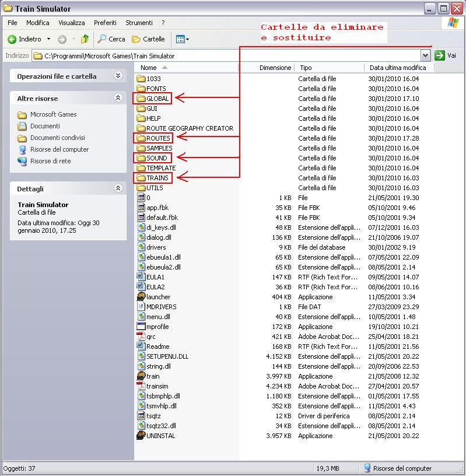Select the tsbmphlp.dll file name
This screenshot has height=476, width=466.
pos(163,396)
